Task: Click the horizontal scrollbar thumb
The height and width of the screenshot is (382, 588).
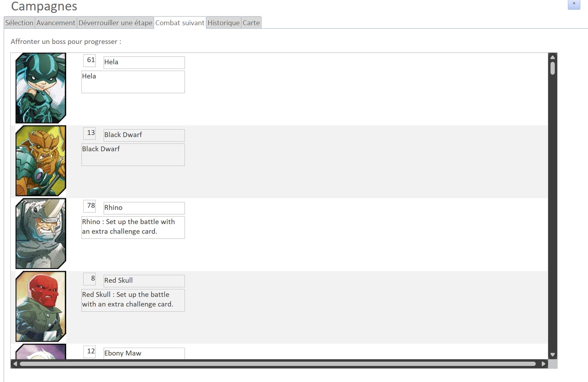Action: pyautogui.click(x=278, y=364)
